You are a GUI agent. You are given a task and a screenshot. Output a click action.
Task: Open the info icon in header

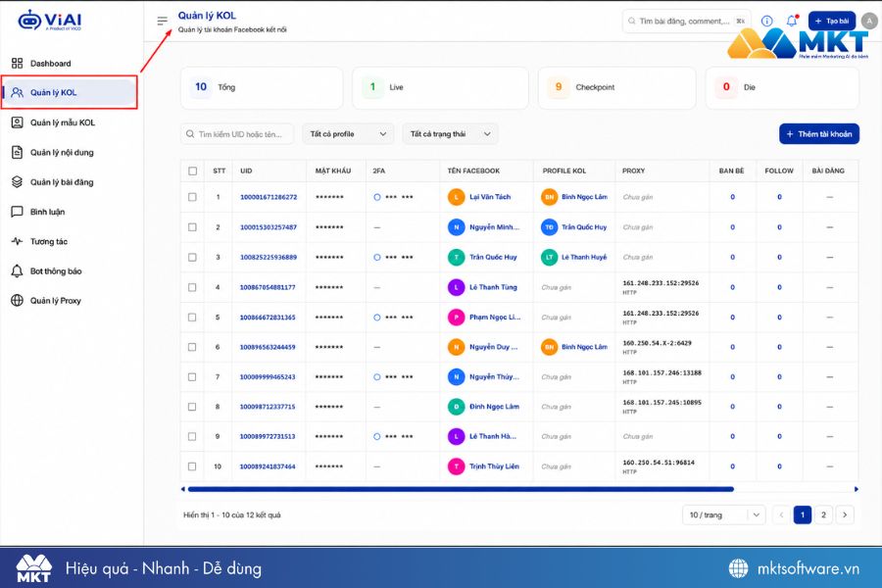coord(766,21)
